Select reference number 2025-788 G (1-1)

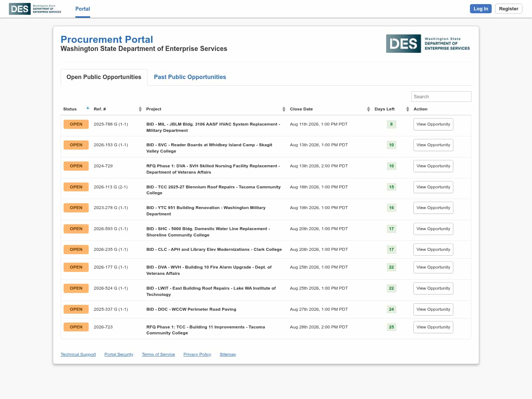click(111, 124)
